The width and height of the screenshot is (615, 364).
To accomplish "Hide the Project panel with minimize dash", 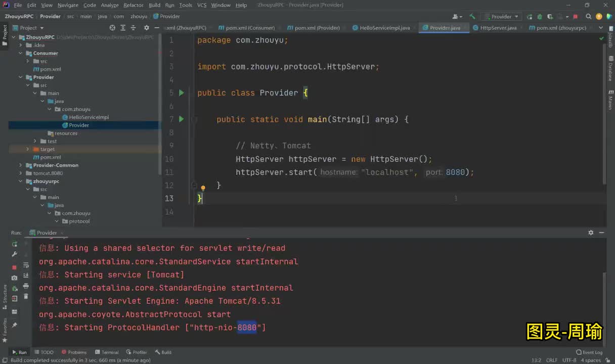I will 157,28.
